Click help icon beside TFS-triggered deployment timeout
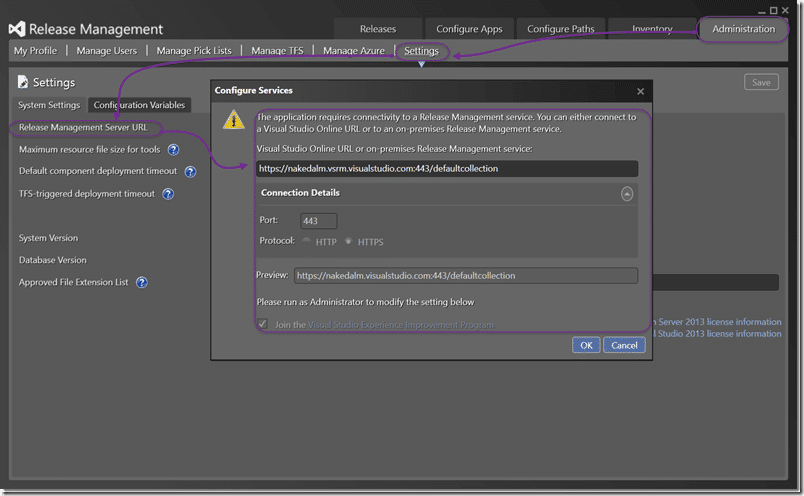The image size is (804, 496). [168, 194]
